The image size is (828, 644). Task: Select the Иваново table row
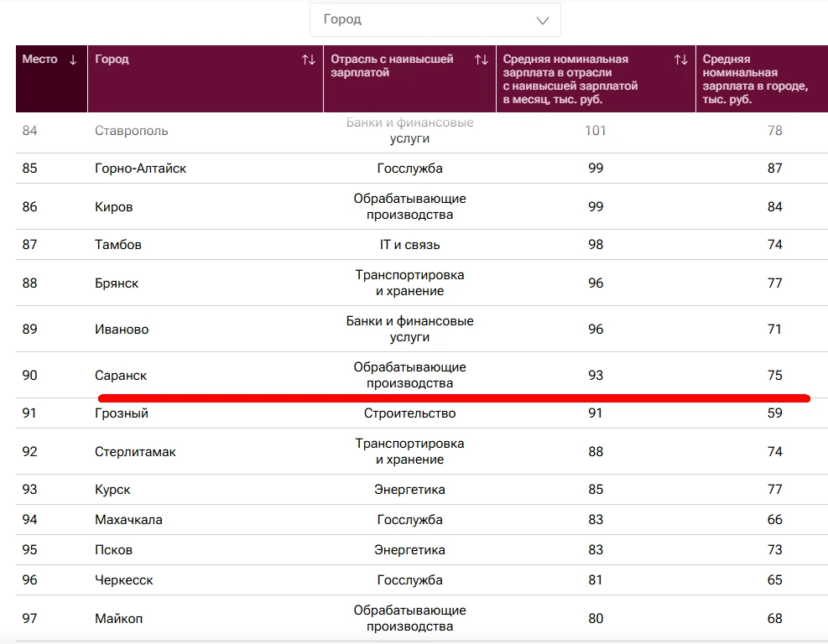(x=422, y=330)
